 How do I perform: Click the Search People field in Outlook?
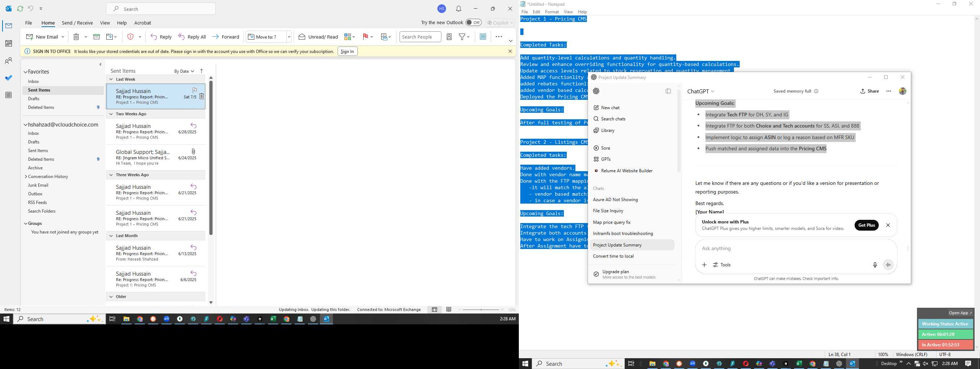coord(420,37)
